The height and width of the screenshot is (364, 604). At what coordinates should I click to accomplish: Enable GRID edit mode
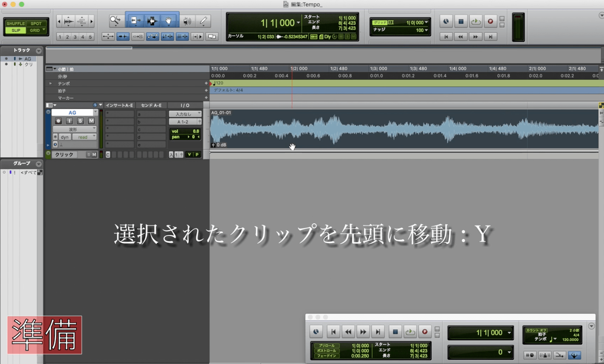(x=36, y=30)
